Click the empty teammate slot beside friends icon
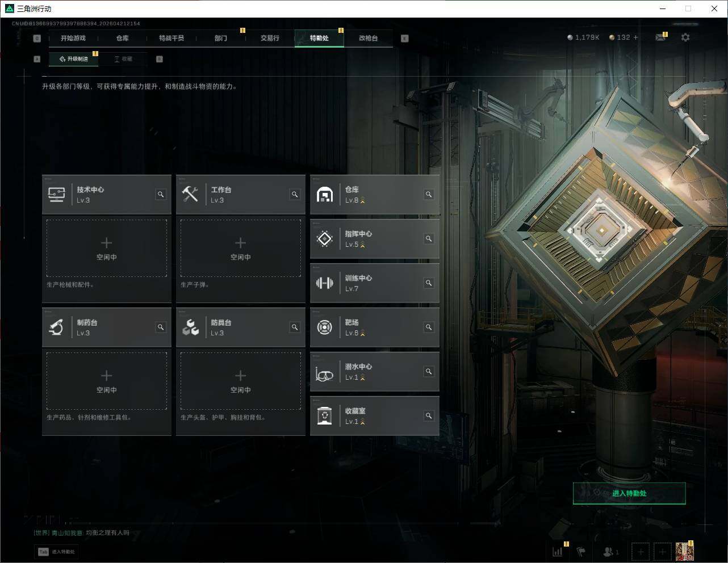The width and height of the screenshot is (728, 563). coord(641,552)
